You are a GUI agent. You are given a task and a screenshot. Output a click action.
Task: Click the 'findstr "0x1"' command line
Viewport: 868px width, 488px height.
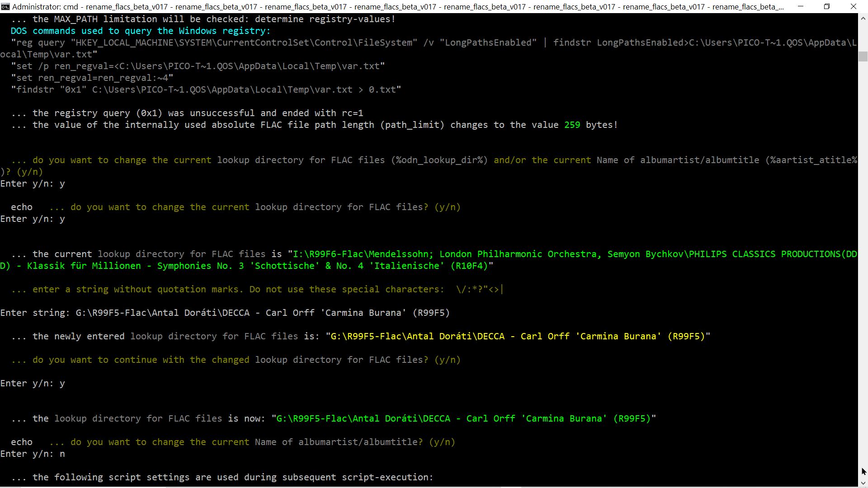pyautogui.click(x=206, y=89)
